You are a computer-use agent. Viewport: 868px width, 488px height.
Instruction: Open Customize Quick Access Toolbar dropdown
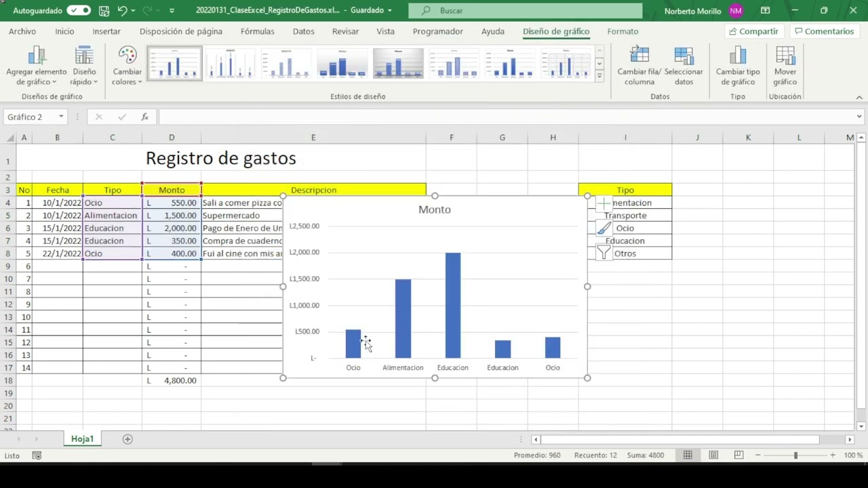[x=172, y=11]
